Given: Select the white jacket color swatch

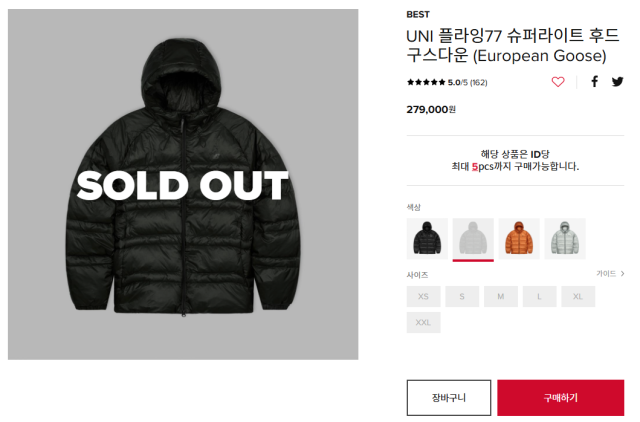Looking at the screenshot, I should point(473,238).
